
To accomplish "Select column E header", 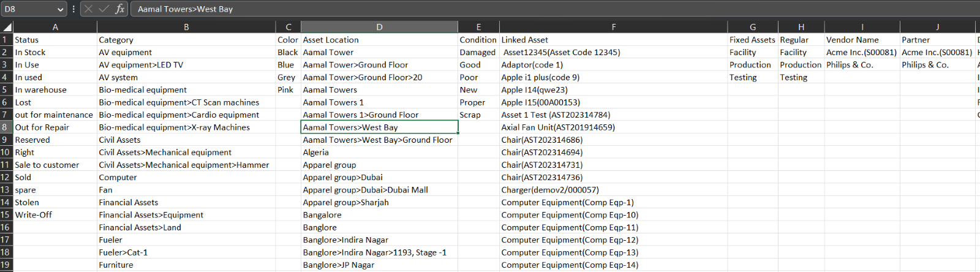I will 478,27.
